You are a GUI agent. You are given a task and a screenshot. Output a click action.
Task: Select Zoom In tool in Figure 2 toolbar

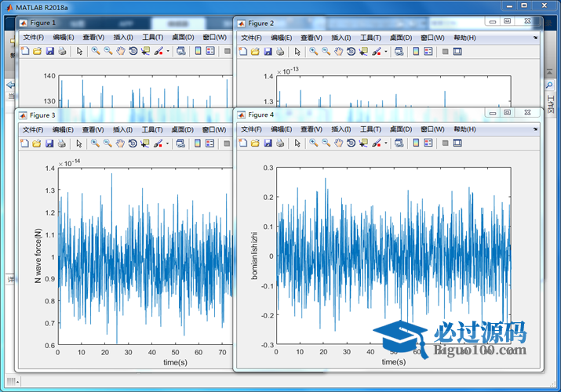pos(313,52)
